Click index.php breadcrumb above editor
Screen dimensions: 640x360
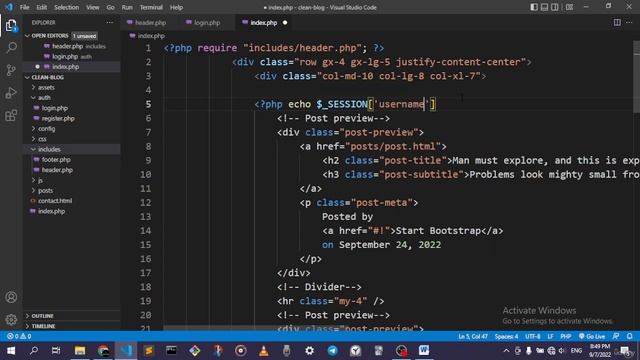pos(147,36)
